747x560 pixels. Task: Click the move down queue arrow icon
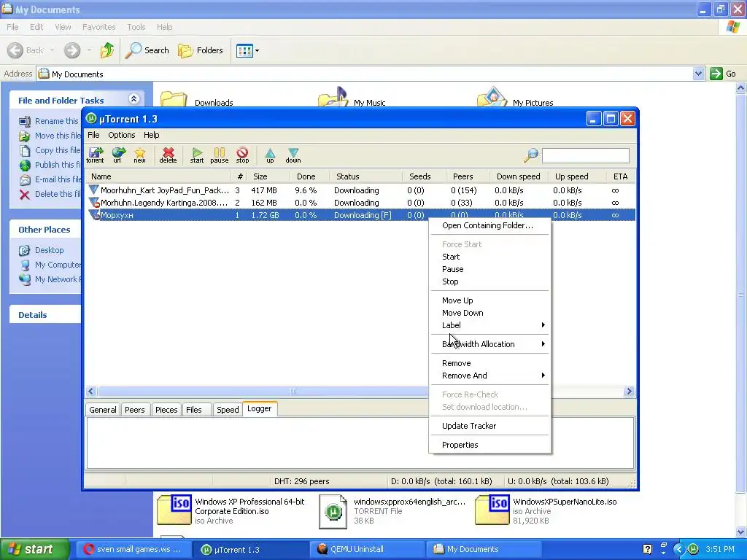293,155
